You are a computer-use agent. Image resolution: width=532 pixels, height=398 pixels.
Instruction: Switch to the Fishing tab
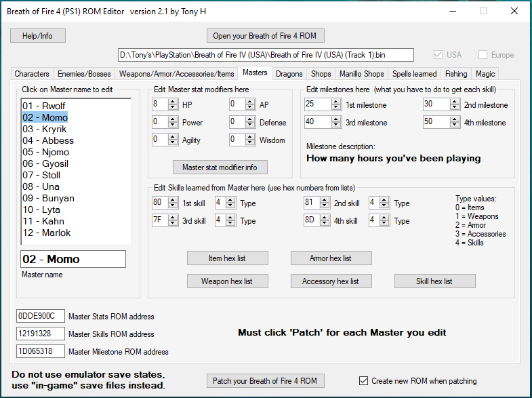456,74
